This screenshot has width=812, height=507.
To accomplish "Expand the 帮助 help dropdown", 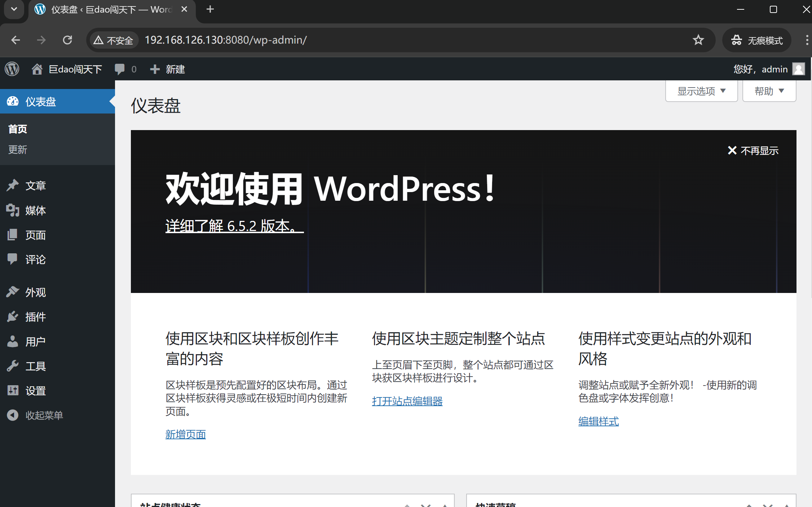I will click(769, 91).
